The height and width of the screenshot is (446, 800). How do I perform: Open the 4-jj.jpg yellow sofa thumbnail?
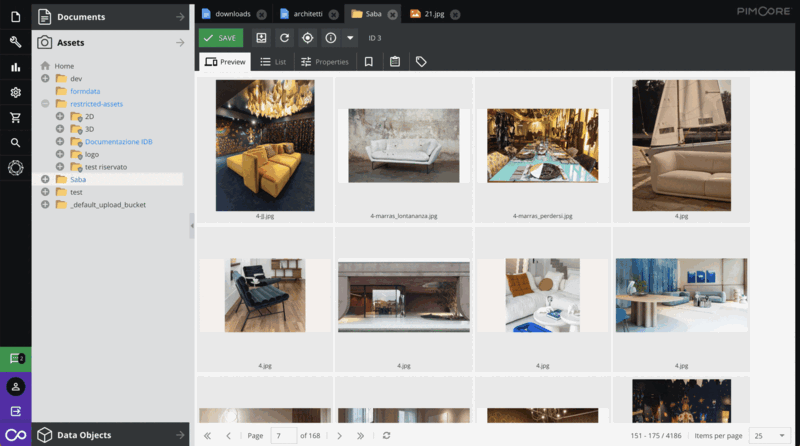(x=265, y=145)
